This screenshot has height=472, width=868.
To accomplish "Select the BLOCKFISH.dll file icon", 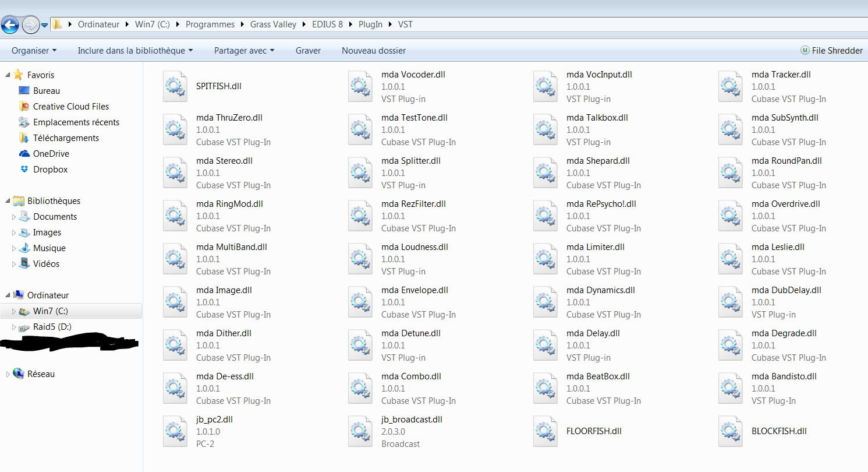I will (730, 431).
